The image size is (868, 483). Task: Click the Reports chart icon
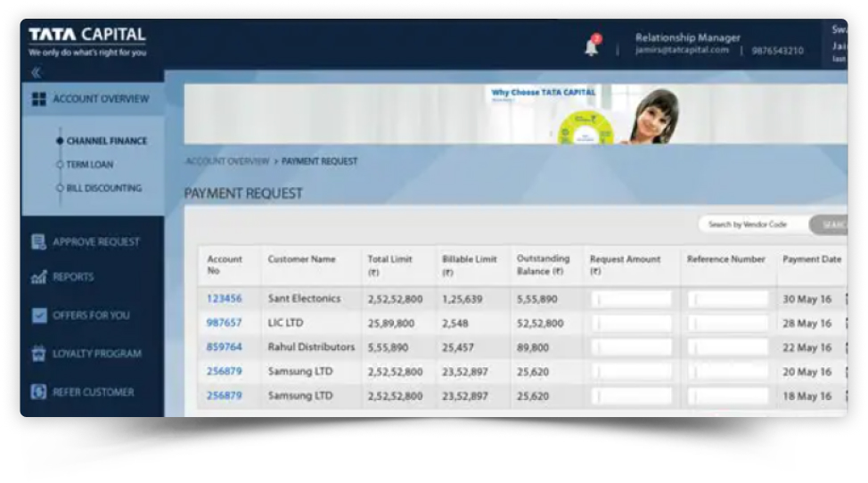click(x=38, y=277)
